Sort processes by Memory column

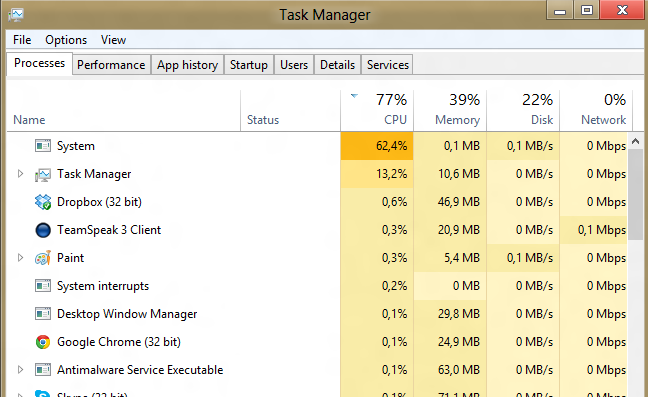pyautogui.click(x=450, y=110)
